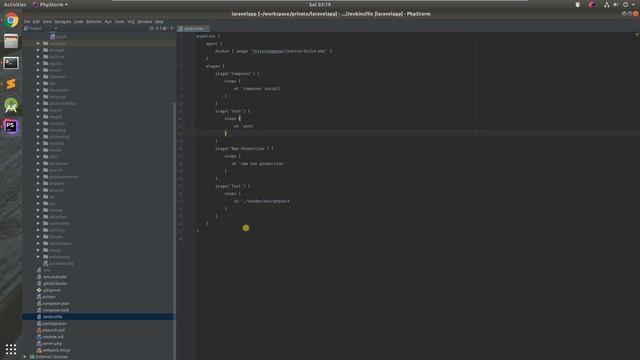The width and height of the screenshot is (640, 360).
Task: Click the .gitignore file icon in the tree
Action: (39, 290)
